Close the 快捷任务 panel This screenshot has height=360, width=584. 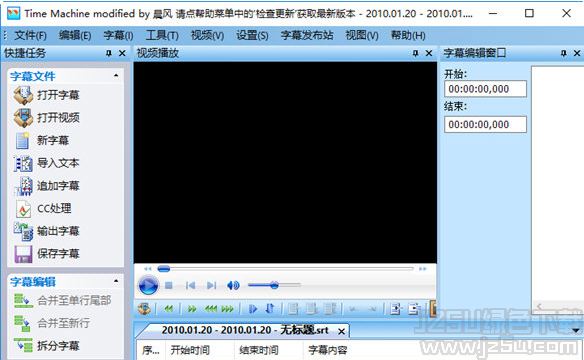point(122,53)
